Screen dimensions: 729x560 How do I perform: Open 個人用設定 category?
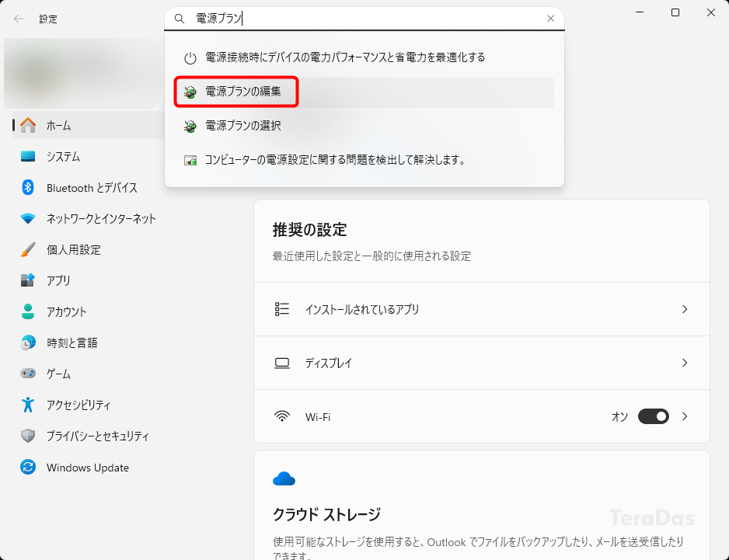tap(89, 250)
